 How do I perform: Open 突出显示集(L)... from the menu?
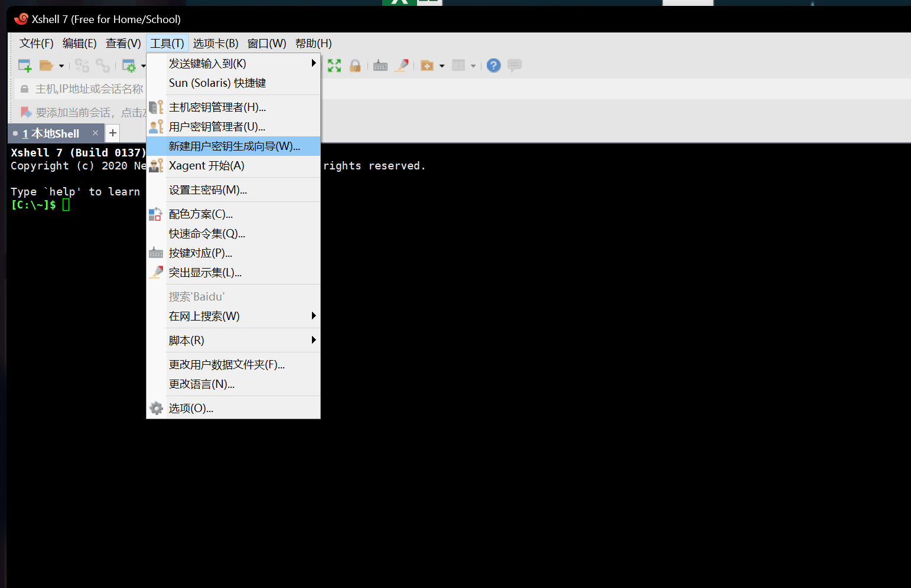pos(233,272)
